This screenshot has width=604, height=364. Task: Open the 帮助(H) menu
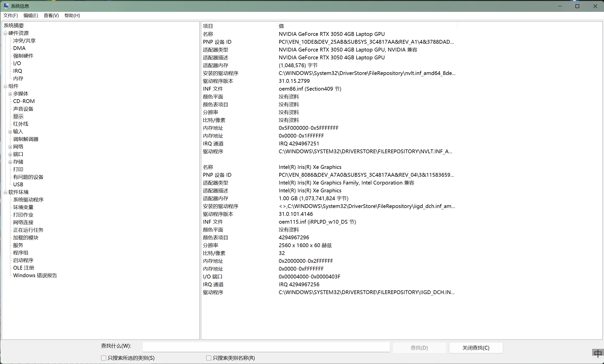click(x=72, y=15)
